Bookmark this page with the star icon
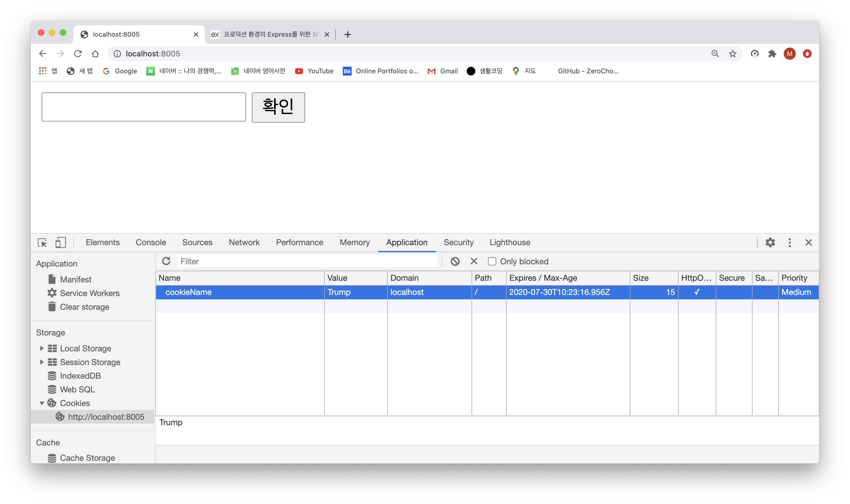The width and height of the screenshot is (850, 504). tap(733, 54)
